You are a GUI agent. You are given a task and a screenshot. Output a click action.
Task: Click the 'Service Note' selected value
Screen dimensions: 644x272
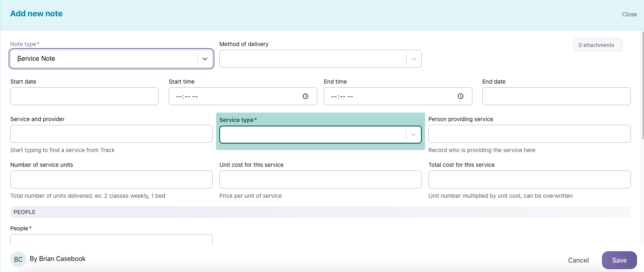36,59
